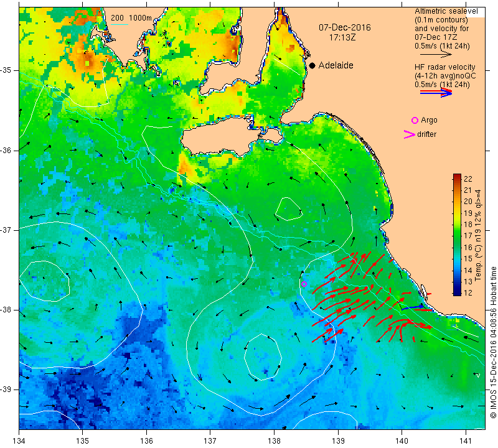Click the black Adelaide city marker dot
The height and width of the screenshot is (448, 498).
(x=312, y=66)
